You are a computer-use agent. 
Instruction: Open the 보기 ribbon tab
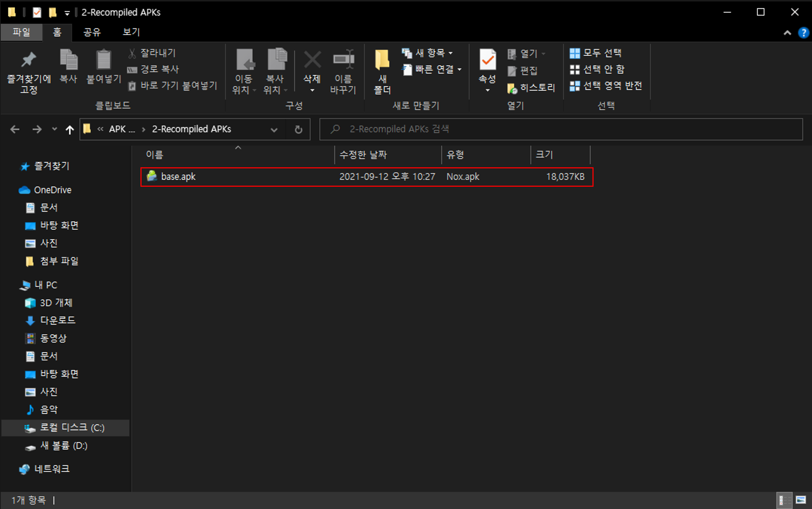(x=131, y=32)
